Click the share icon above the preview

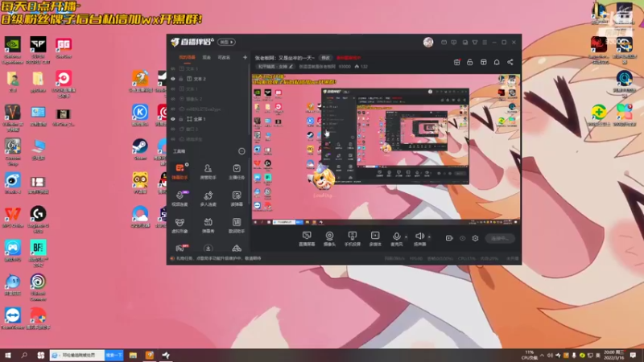tap(510, 62)
